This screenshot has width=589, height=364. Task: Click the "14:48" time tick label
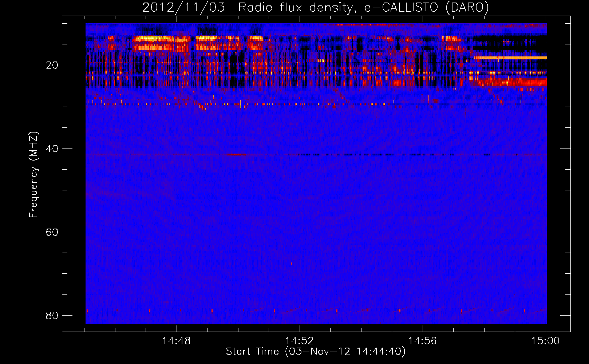point(177,341)
